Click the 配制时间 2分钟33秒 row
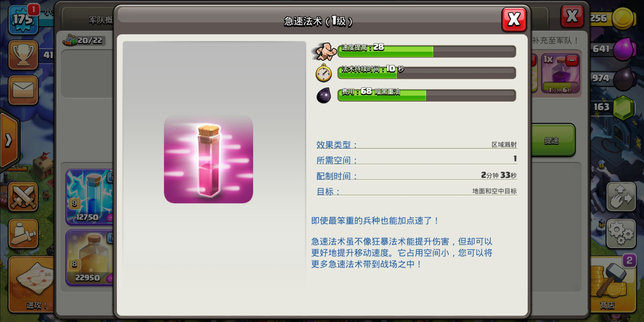This screenshot has height=322, width=644. (x=417, y=175)
